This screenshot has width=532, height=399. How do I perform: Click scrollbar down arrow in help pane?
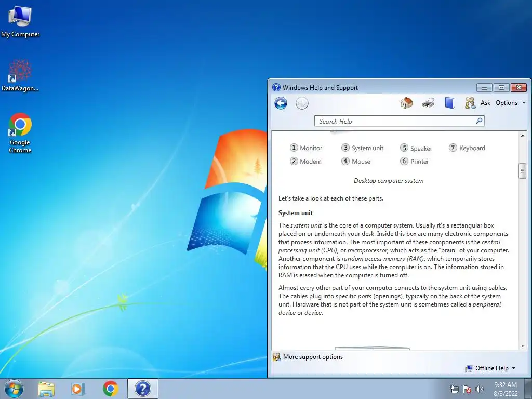(x=523, y=346)
